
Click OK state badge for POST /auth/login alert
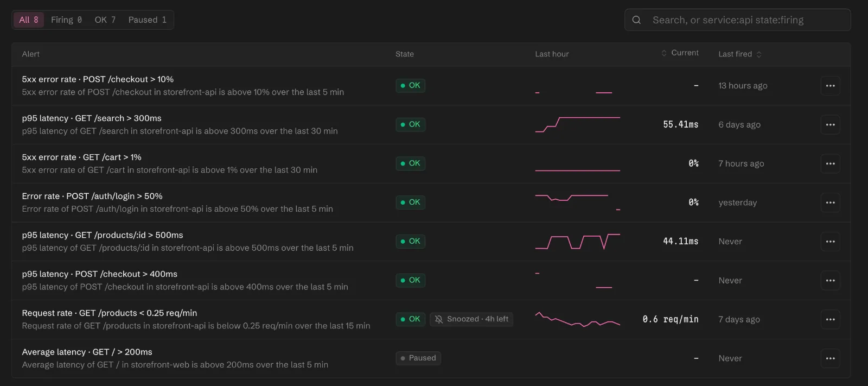tap(410, 203)
